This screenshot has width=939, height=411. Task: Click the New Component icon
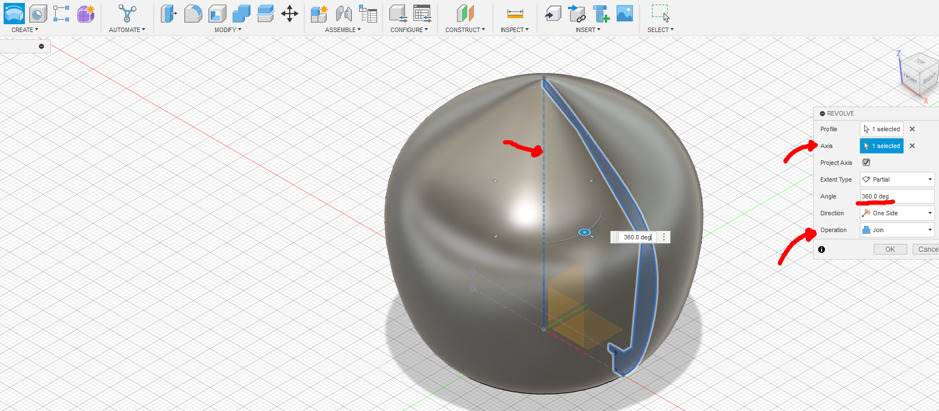pos(319,13)
